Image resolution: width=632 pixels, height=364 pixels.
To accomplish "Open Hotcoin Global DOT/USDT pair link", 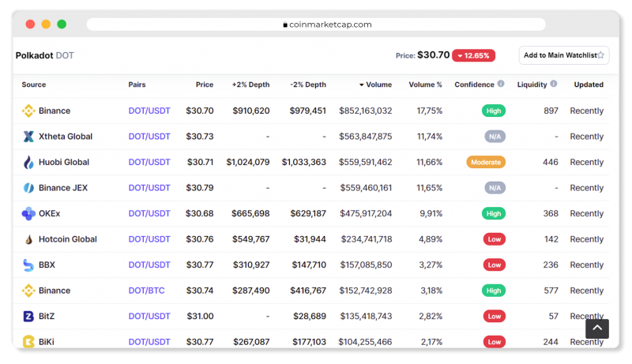I will point(149,239).
